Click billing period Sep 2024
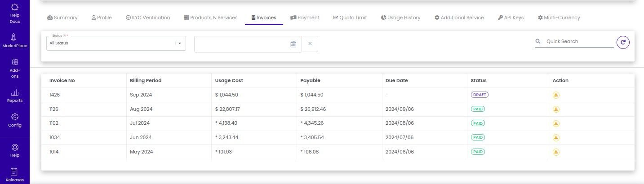The image size is (644, 184). (141, 95)
